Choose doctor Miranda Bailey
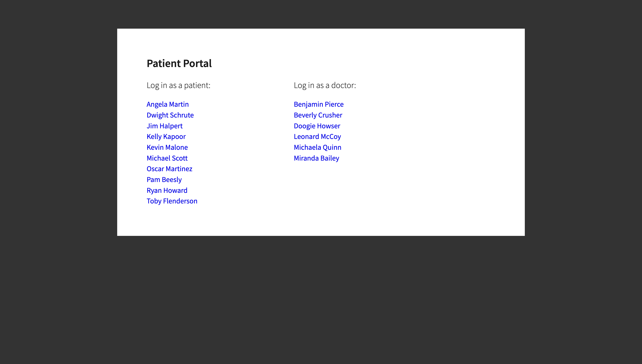Image resolution: width=642 pixels, height=364 pixels. coord(316,158)
